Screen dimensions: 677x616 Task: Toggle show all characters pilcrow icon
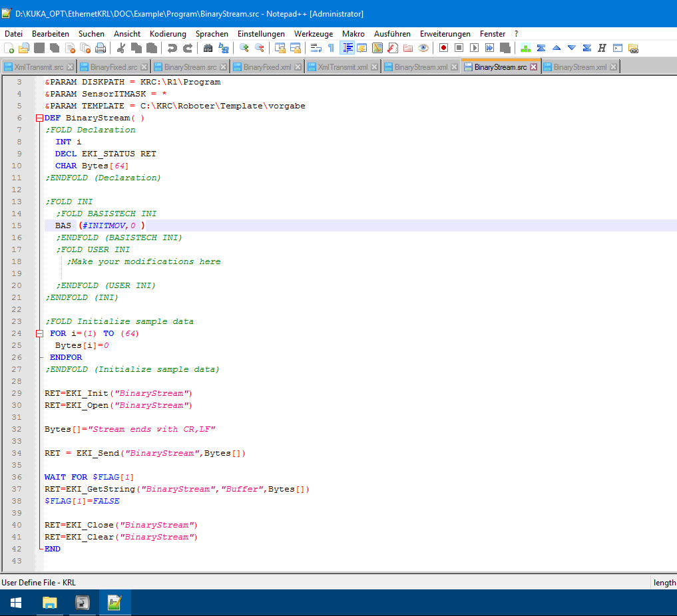[x=331, y=48]
